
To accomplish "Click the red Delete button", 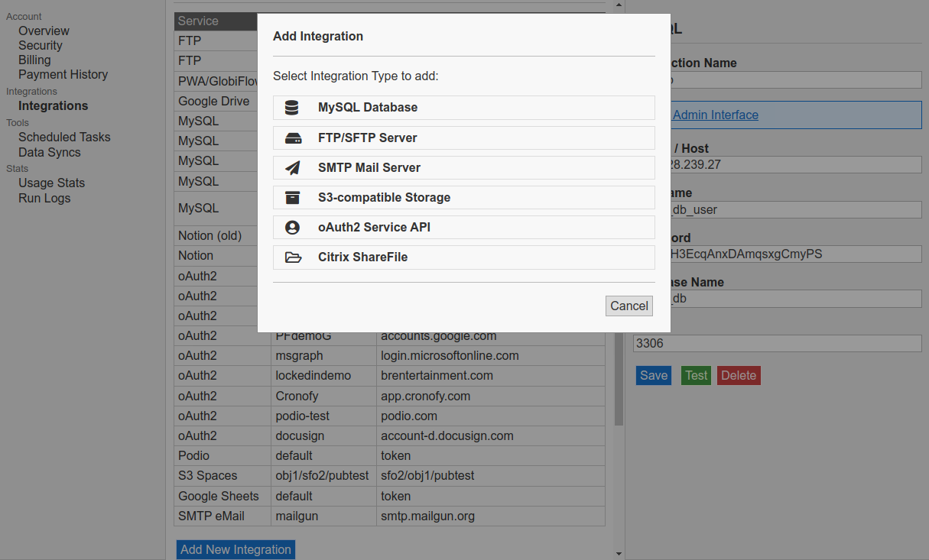I will click(x=738, y=375).
